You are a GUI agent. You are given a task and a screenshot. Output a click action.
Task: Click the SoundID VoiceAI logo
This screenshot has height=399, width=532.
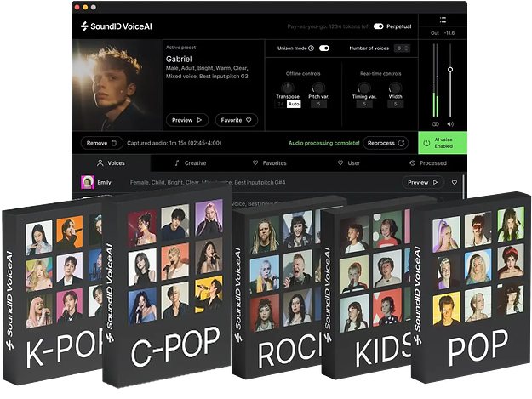click(x=117, y=26)
